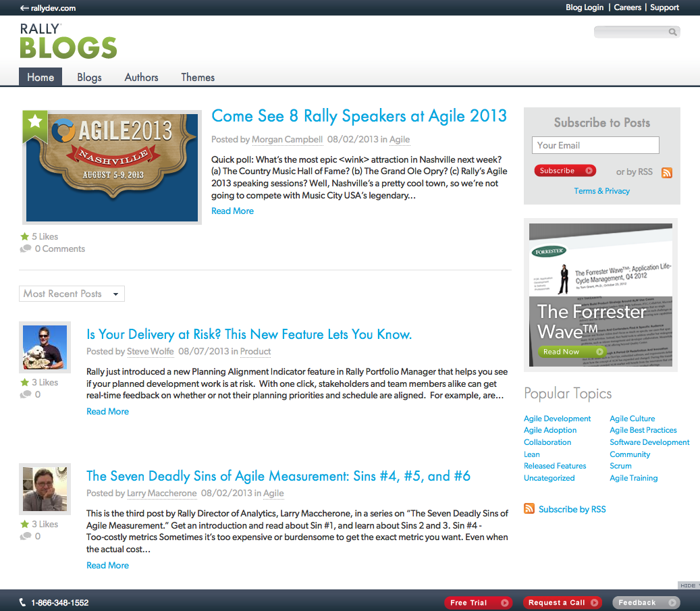Click the orange RSS icon beside Subscribe button
The height and width of the screenshot is (611, 700).
pos(666,172)
